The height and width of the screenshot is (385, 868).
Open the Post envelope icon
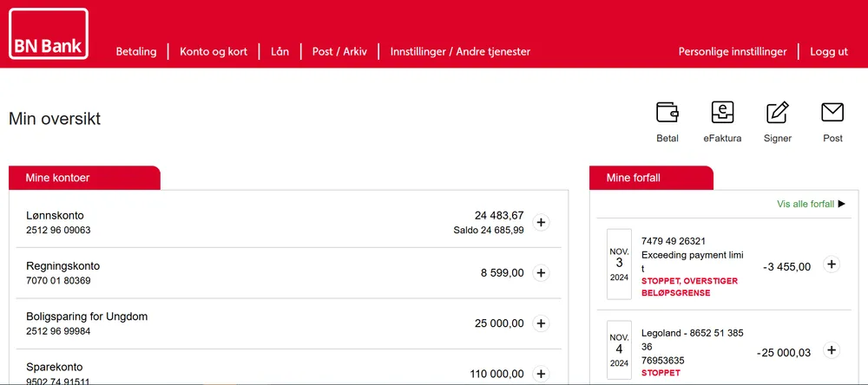832,113
